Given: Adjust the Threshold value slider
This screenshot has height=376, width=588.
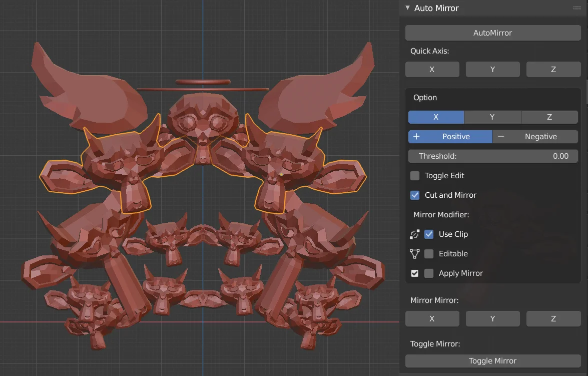Looking at the screenshot, I should (493, 156).
